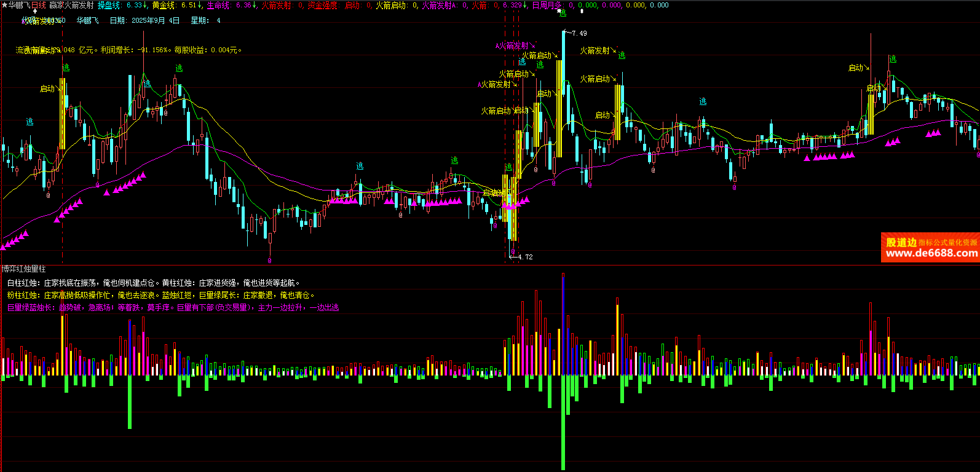This screenshot has width=980, height=472.
Task: Click the red 资金强度 indicator label
Action: coord(322,5)
